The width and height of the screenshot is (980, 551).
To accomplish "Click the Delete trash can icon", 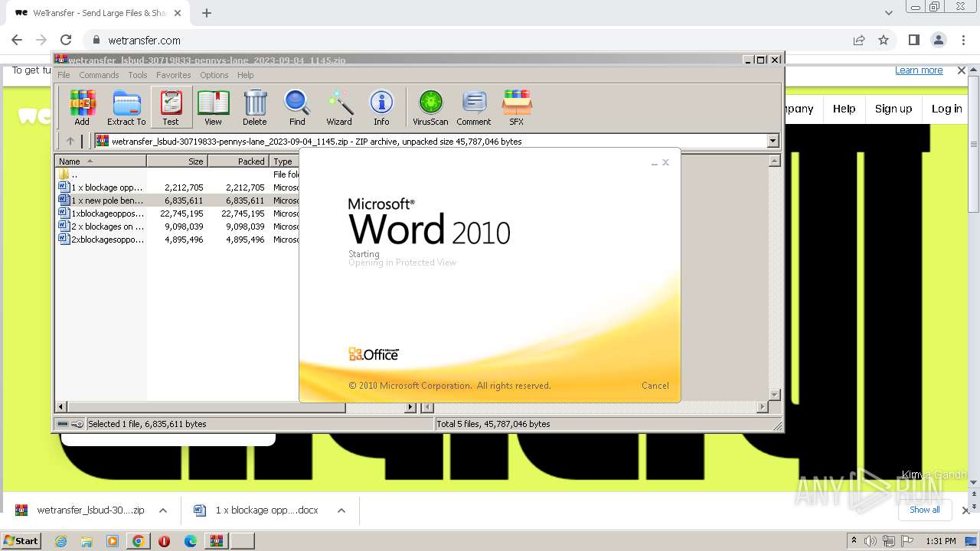I will point(255,107).
